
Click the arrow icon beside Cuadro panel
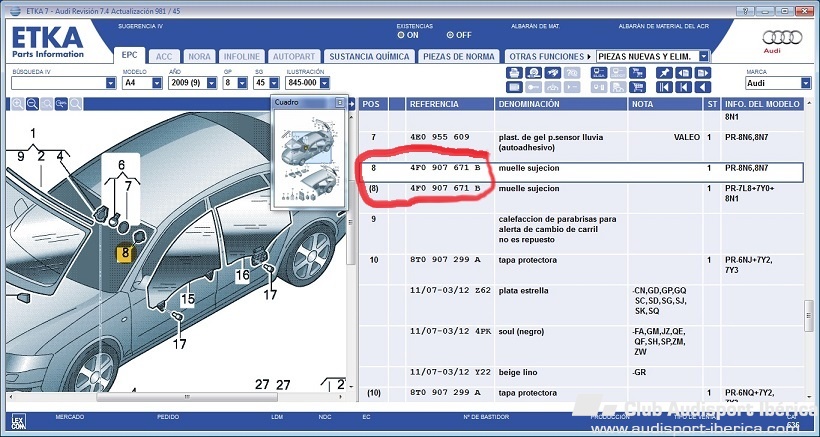[x=352, y=104]
